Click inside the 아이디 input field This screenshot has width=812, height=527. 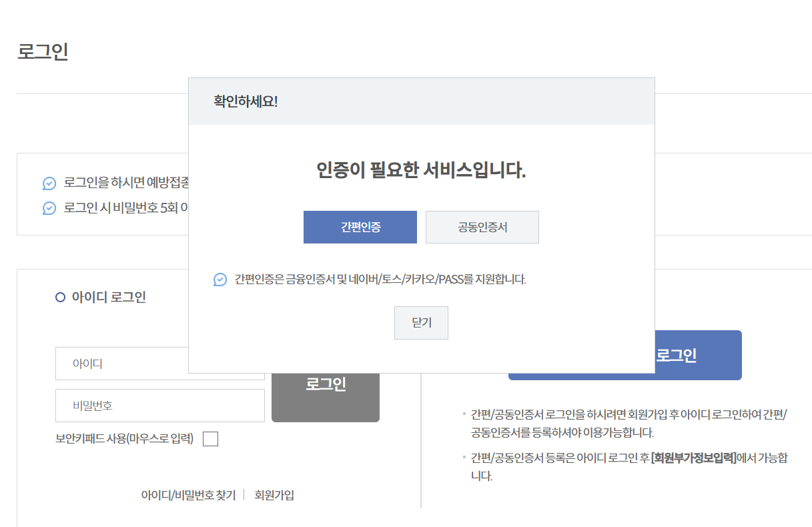point(160,364)
